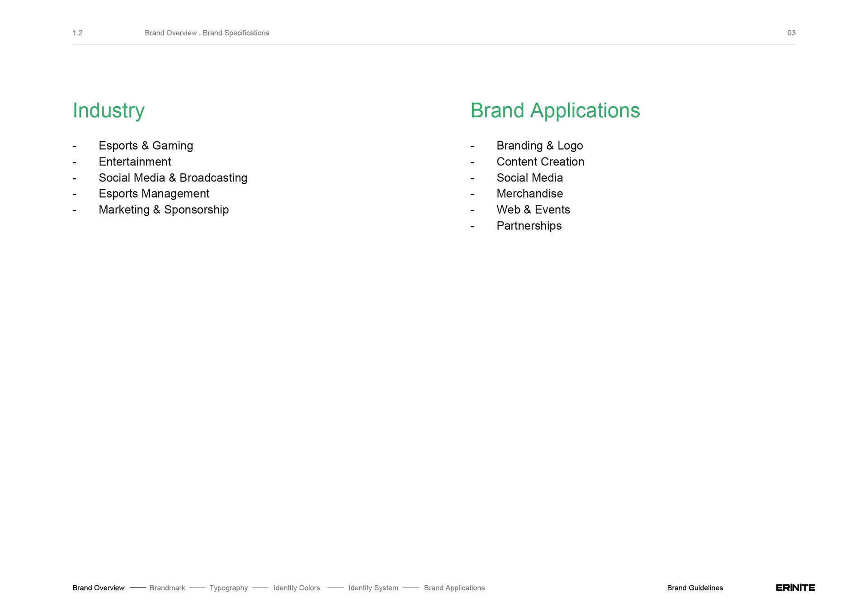Go to Brandmark section in footer
Screen dimensions: 868x612
point(167,588)
